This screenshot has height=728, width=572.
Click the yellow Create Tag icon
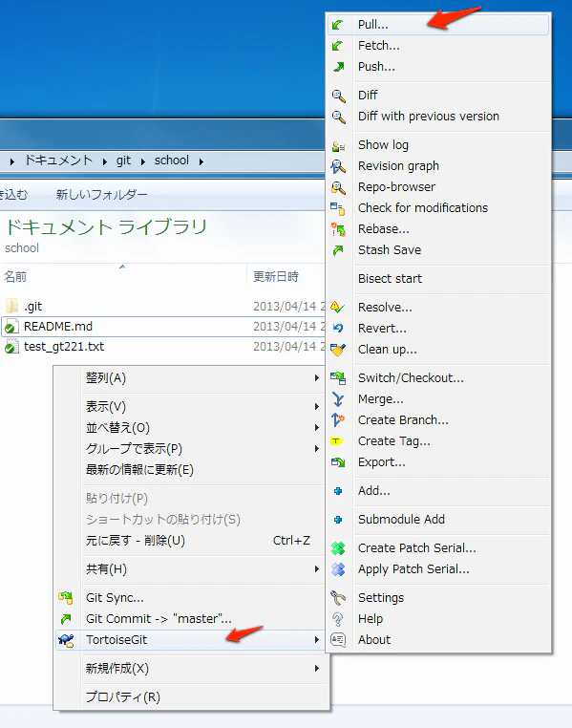click(337, 441)
